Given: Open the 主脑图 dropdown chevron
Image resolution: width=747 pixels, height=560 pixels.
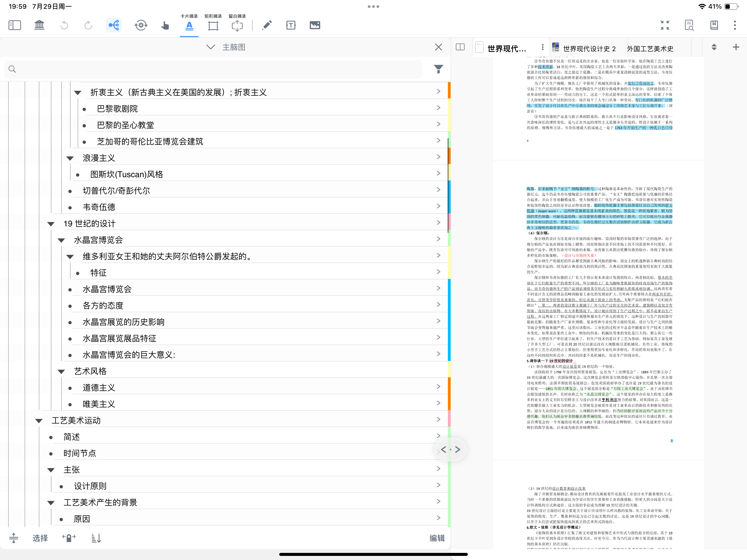Looking at the screenshot, I should [x=210, y=47].
